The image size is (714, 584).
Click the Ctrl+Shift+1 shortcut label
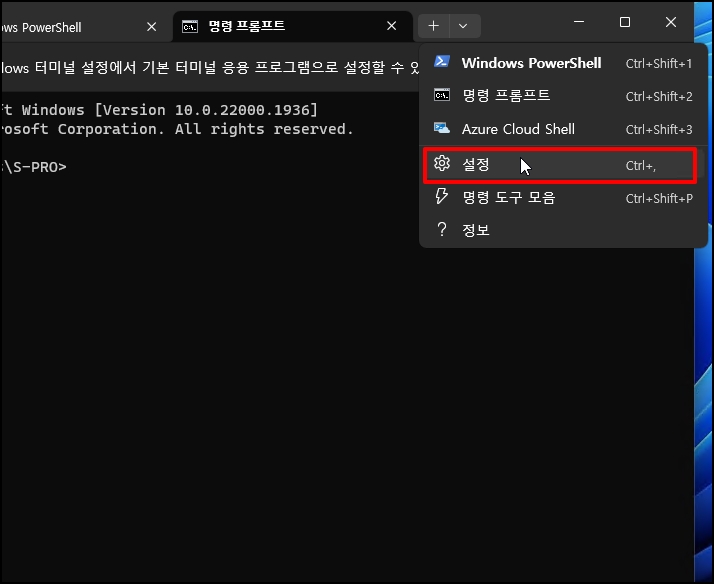coord(659,64)
